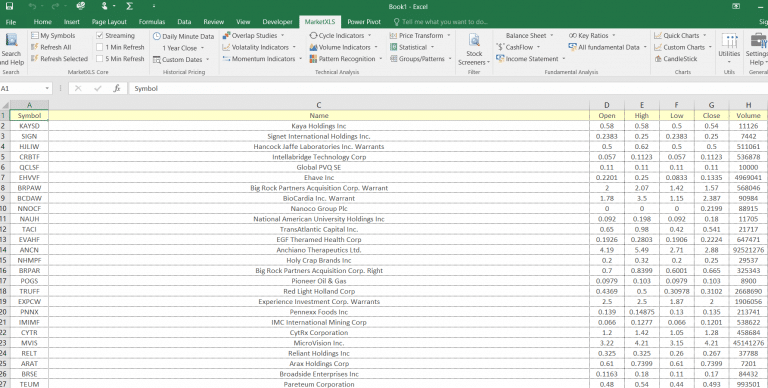
Task: Click the Volume Indicators icon
Action: pos(313,48)
